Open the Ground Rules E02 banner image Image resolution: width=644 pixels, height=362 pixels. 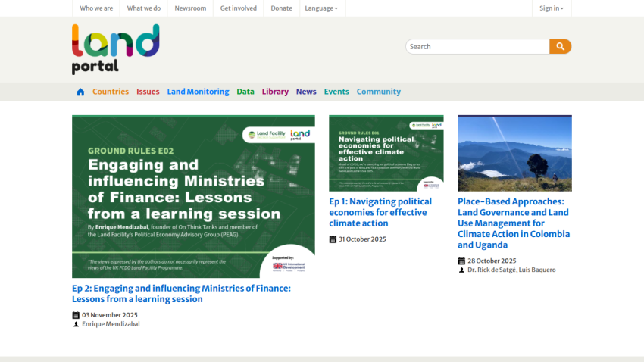pyautogui.click(x=193, y=197)
